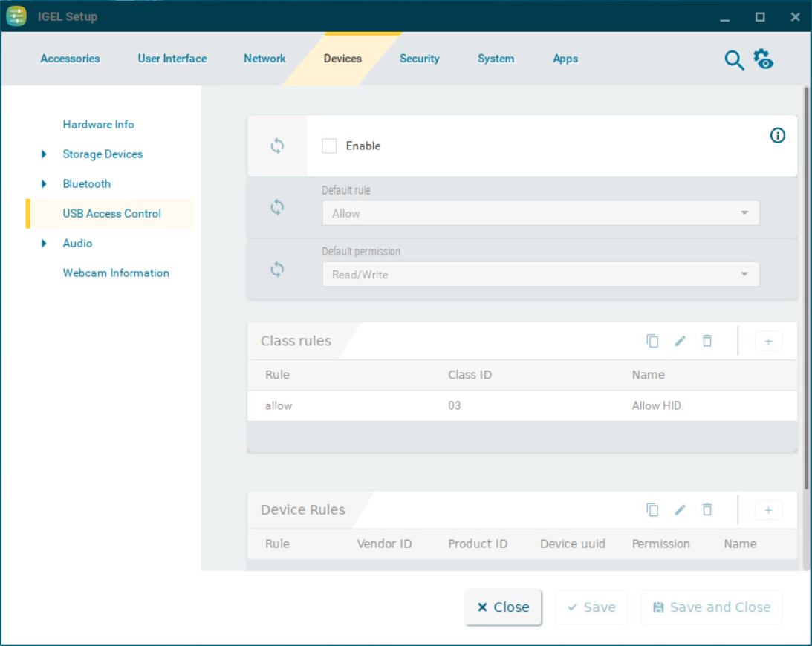Add a new Device Rules entry

768,510
